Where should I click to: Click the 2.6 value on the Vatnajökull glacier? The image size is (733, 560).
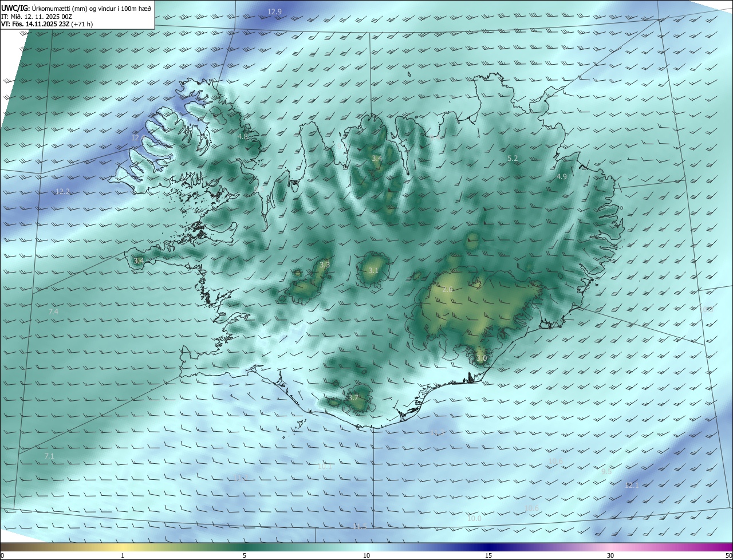(447, 290)
